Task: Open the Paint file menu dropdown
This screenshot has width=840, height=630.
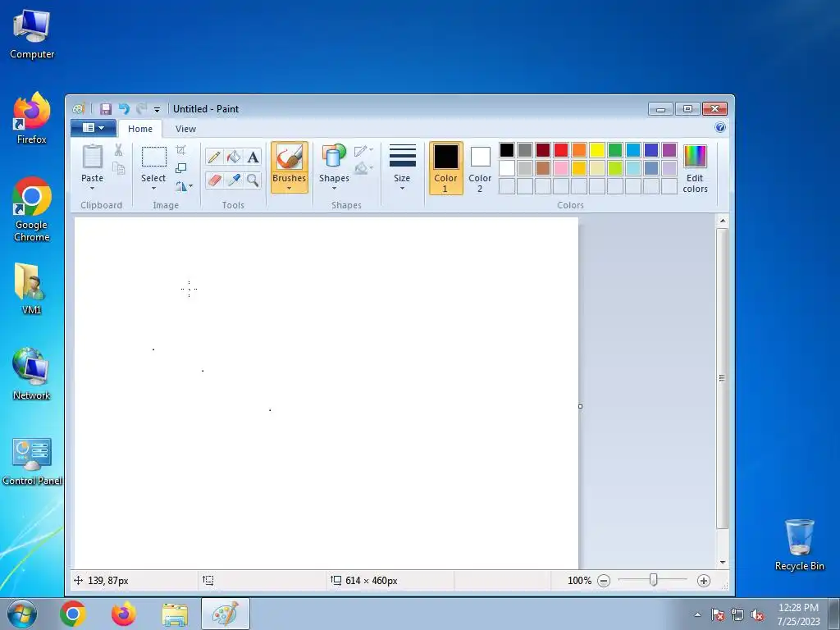Action: coord(94,128)
